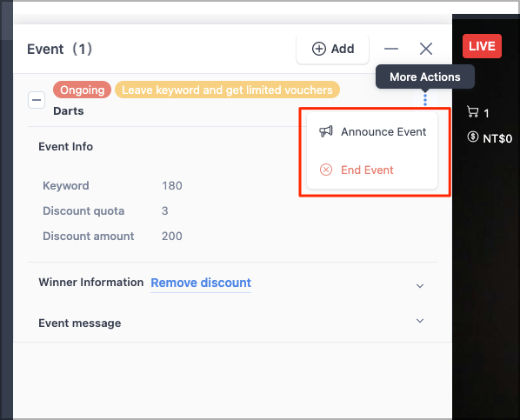Click the shopping cart icon
The width and height of the screenshot is (520, 420).
(472, 111)
